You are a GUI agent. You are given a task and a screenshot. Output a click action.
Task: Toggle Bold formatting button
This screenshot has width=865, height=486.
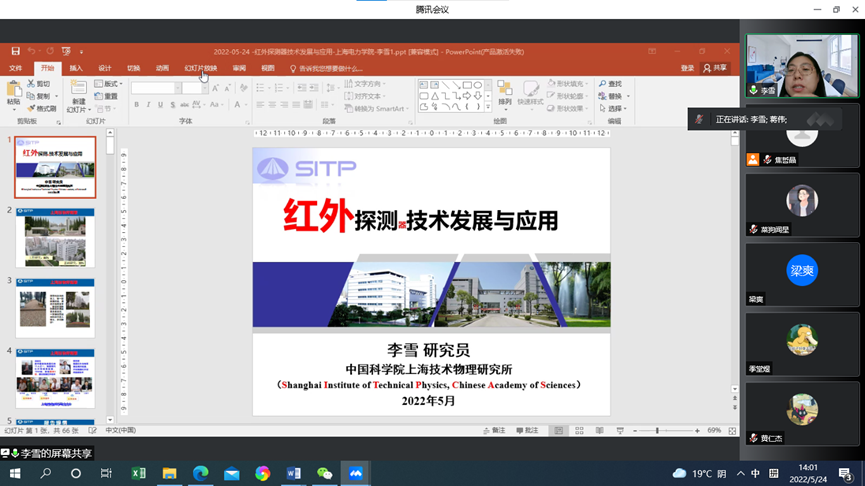pos(137,105)
